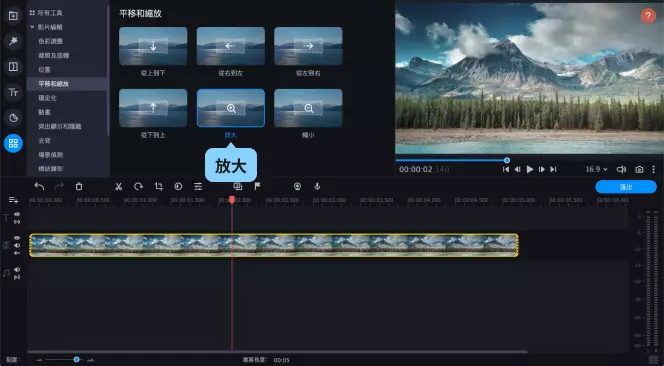The width and height of the screenshot is (664, 366).
Task: Mute the audio track speaker
Action: click(17, 269)
